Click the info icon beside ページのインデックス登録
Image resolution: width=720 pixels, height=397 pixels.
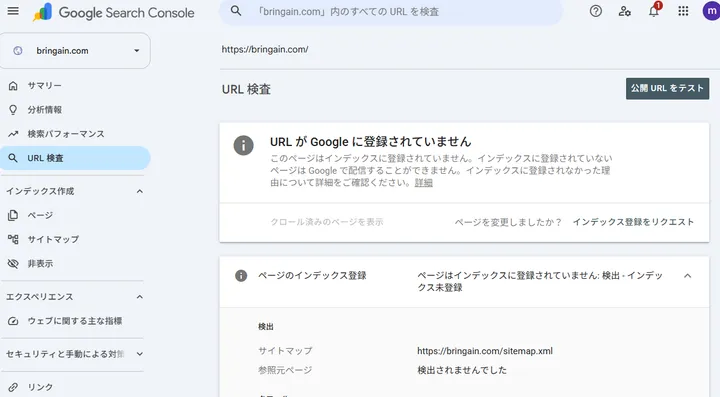[x=241, y=275]
